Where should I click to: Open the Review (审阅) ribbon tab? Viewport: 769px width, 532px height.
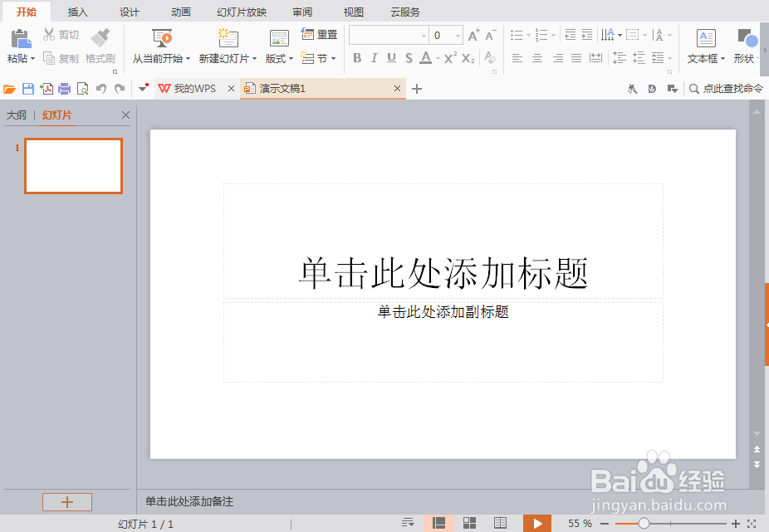click(x=302, y=12)
